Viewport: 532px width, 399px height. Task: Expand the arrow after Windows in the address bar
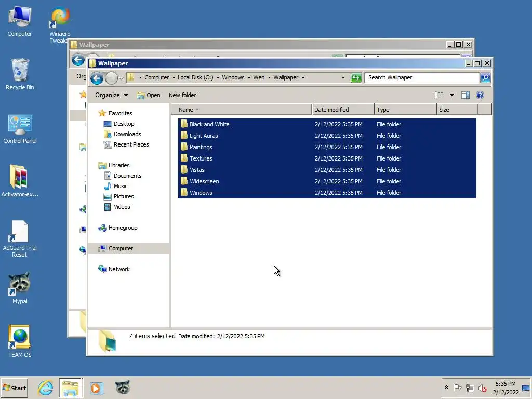point(249,78)
